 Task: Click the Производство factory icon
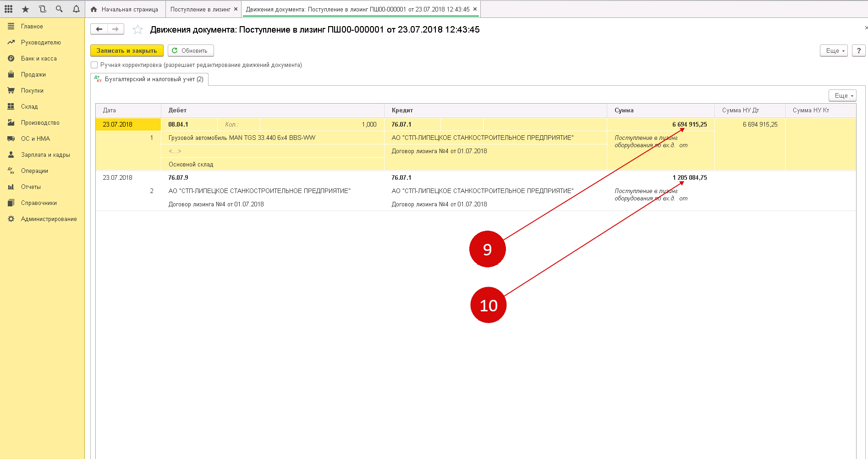click(11, 122)
